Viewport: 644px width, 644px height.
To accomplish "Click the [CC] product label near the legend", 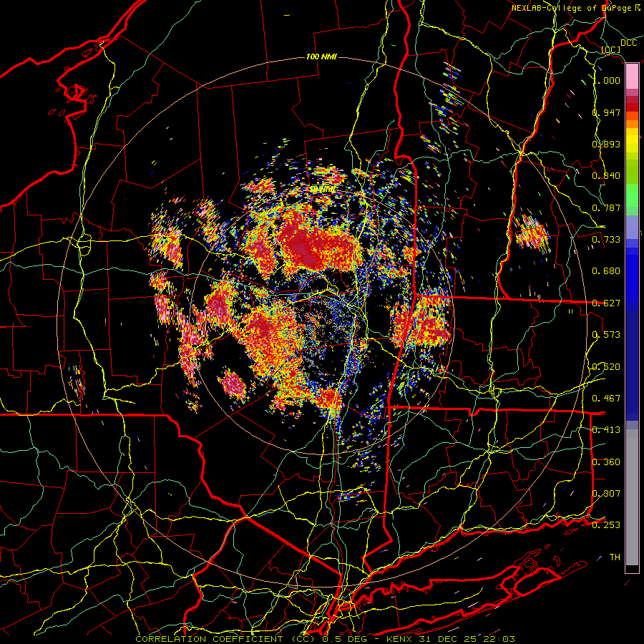I will pyautogui.click(x=611, y=50).
